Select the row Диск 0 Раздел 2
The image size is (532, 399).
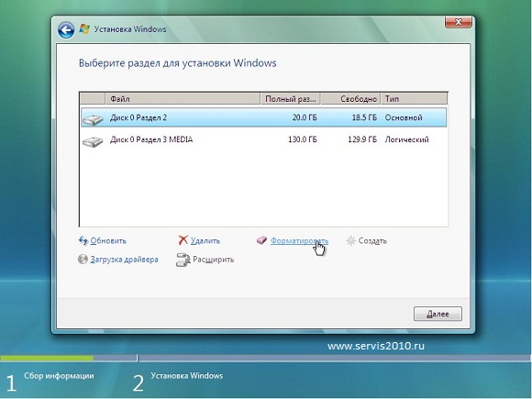coord(263,117)
